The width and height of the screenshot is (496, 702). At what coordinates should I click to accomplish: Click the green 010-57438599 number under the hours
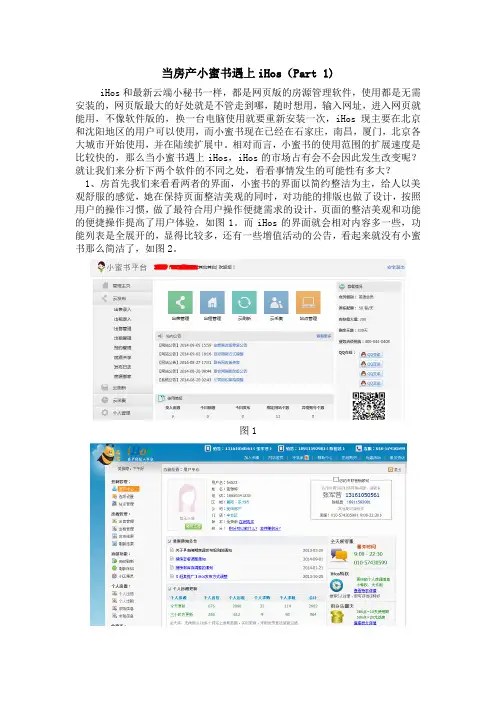(x=370, y=562)
